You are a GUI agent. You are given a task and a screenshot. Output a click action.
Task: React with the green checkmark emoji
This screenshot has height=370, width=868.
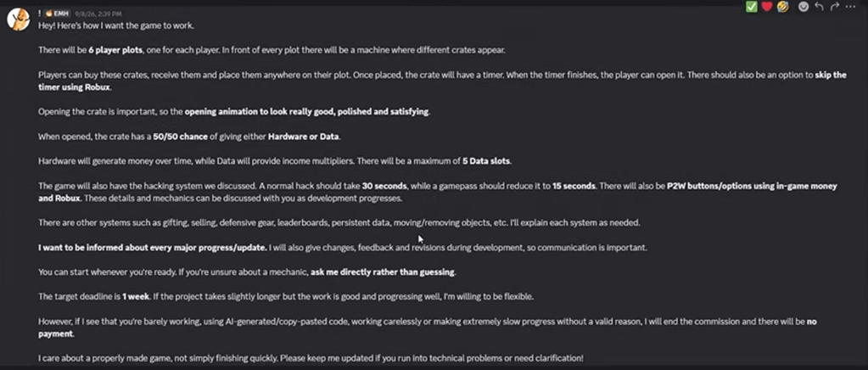click(x=751, y=7)
